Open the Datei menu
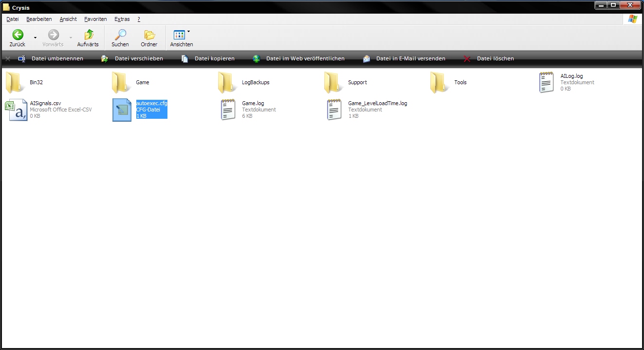Image resolution: width=644 pixels, height=350 pixels. [13, 19]
